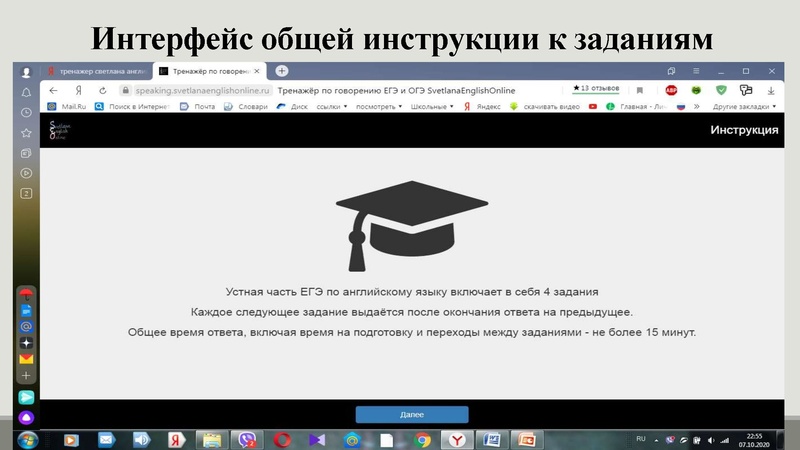Viewport: 800px width, 450px height.
Task: Show more bookmarks with the double chevron
Action: (x=696, y=107)
